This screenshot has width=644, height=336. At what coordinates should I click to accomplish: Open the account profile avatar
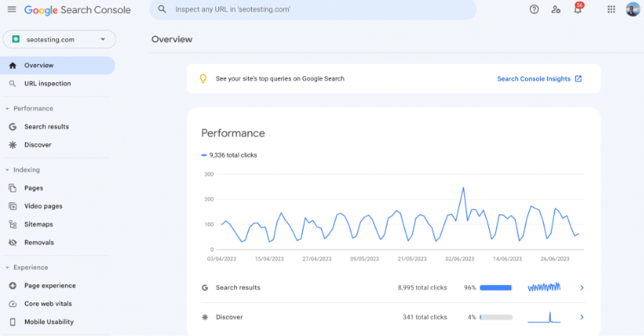point(633,9)
